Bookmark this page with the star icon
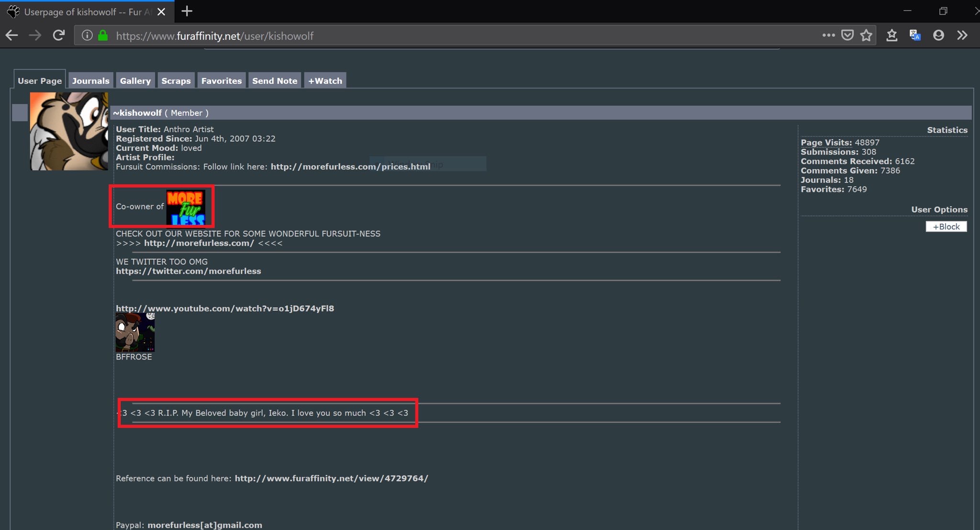The height and width of the screenshot is (530, 980). coord(866,35)
